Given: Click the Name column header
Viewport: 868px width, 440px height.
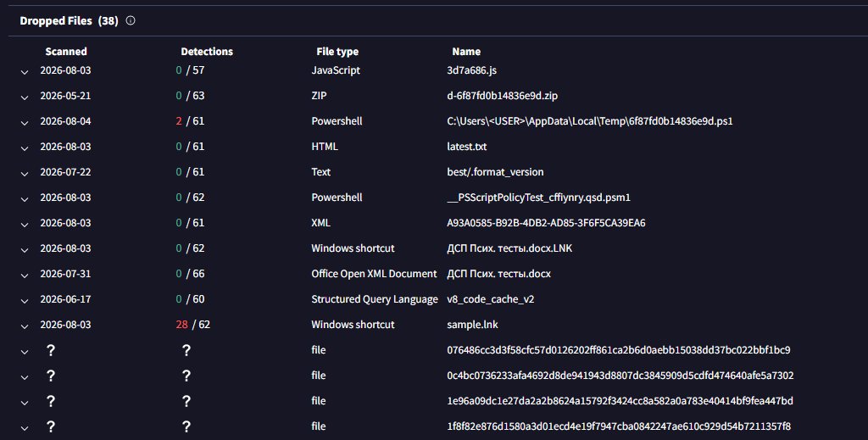Looking at the screenshot, I should pos(466,52).
